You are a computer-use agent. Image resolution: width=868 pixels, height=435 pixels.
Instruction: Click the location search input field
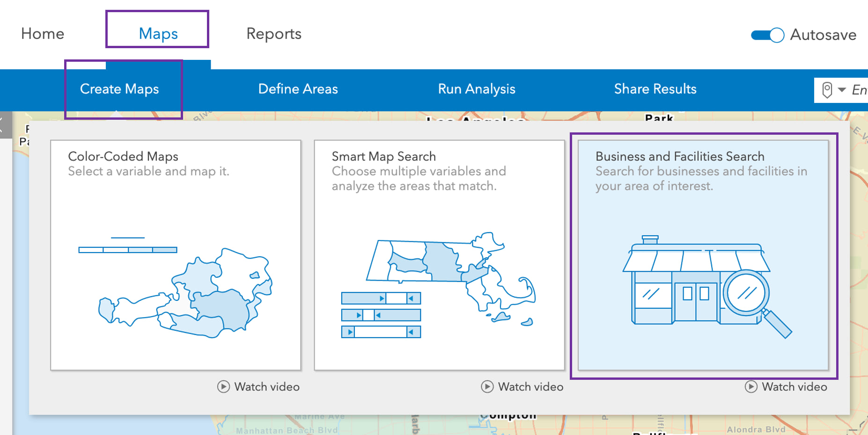coord(859,90)
